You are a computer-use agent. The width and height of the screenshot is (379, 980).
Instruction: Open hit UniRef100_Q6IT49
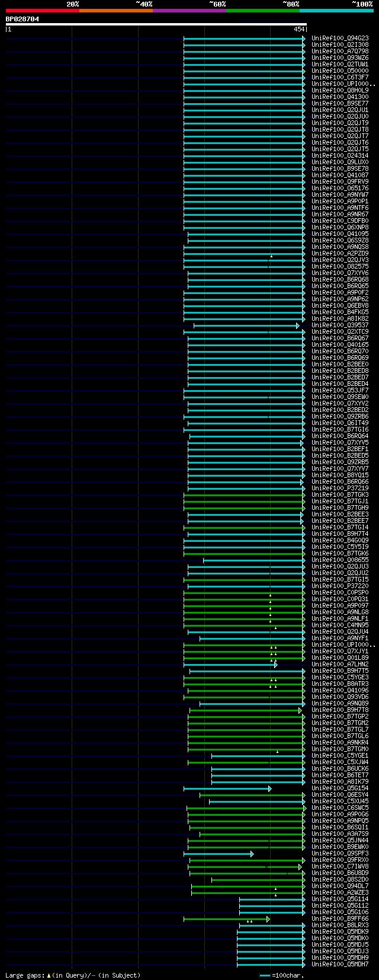[x=340, y=423]
